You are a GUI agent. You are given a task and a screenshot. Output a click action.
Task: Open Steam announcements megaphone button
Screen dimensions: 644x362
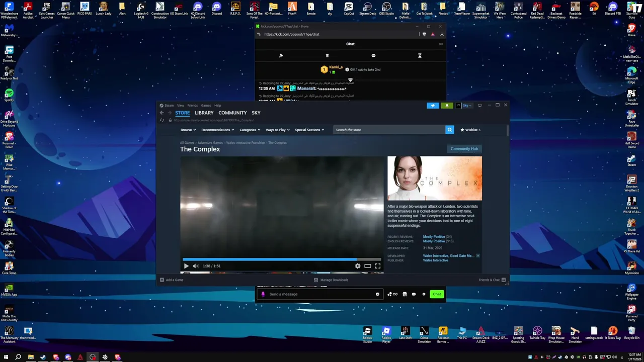tap(433, 106)
